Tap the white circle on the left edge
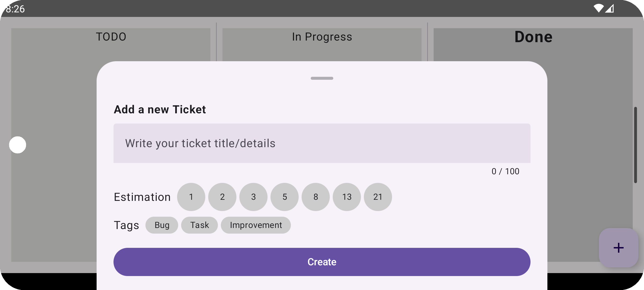The width and height of the screenshot is (644, 290). click(x=17, y=145)
